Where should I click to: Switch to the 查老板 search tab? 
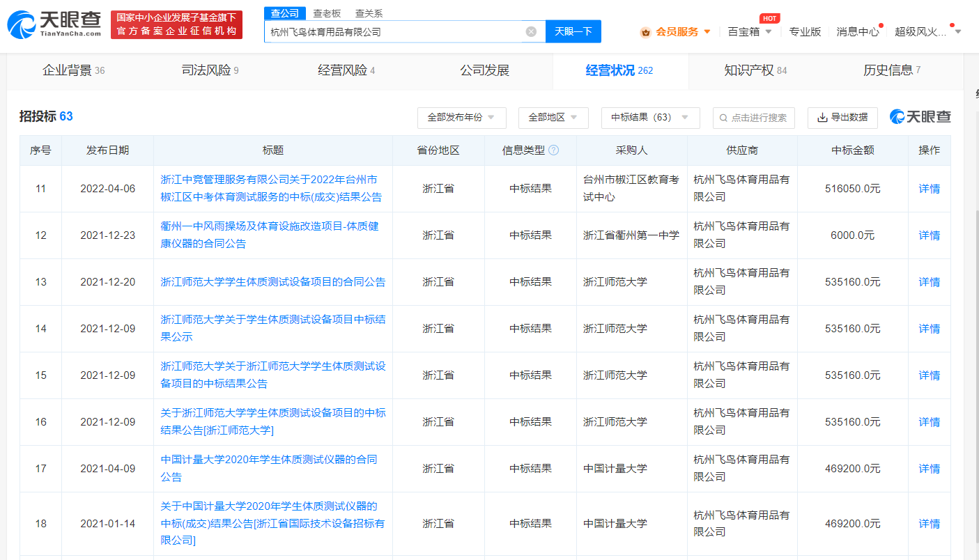point(327,13)
